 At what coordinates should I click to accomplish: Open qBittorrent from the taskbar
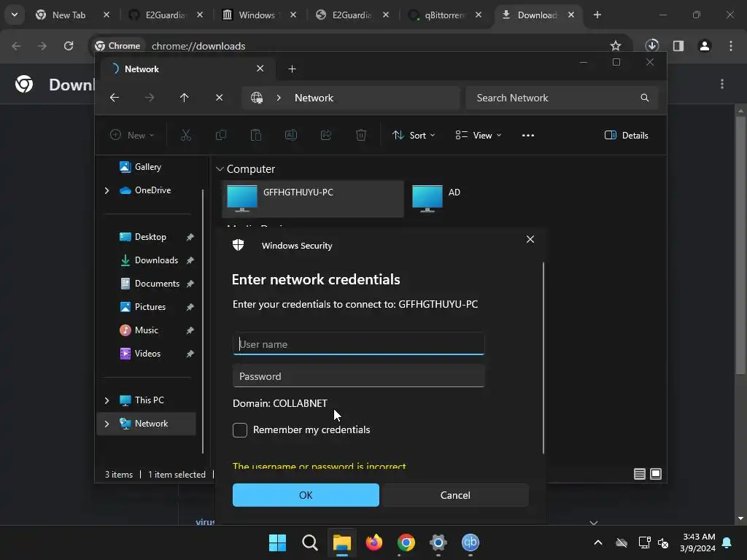point(471,542)
